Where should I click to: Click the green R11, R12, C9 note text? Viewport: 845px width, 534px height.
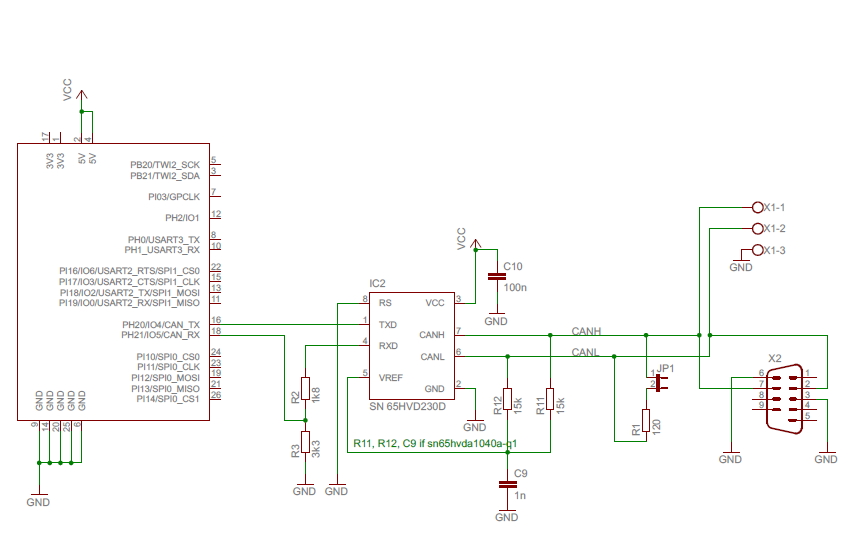coord(435,442)
